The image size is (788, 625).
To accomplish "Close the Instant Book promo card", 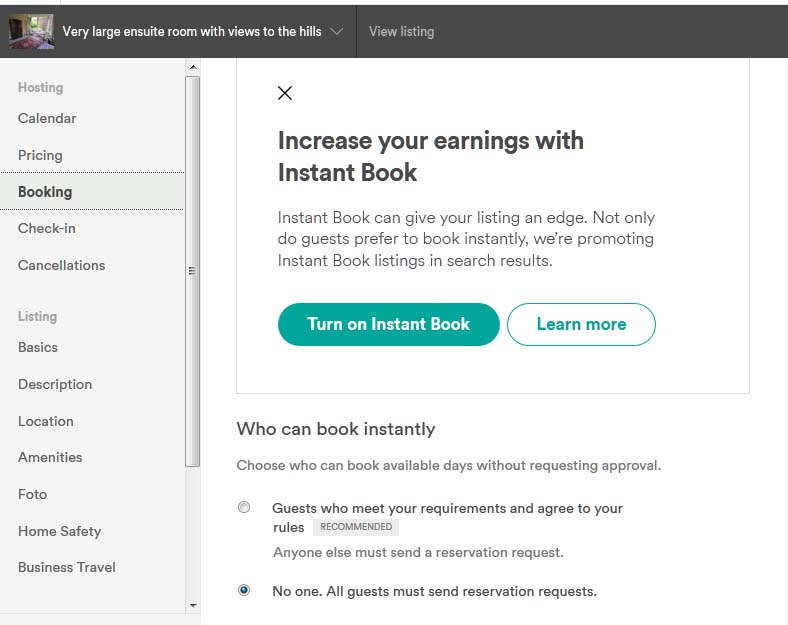I will pos(285,93).
